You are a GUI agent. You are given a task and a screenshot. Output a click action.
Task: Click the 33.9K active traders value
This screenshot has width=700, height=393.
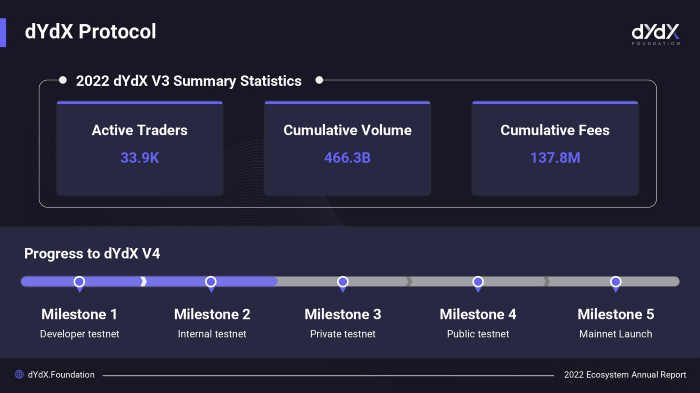[x=140, y=158]
